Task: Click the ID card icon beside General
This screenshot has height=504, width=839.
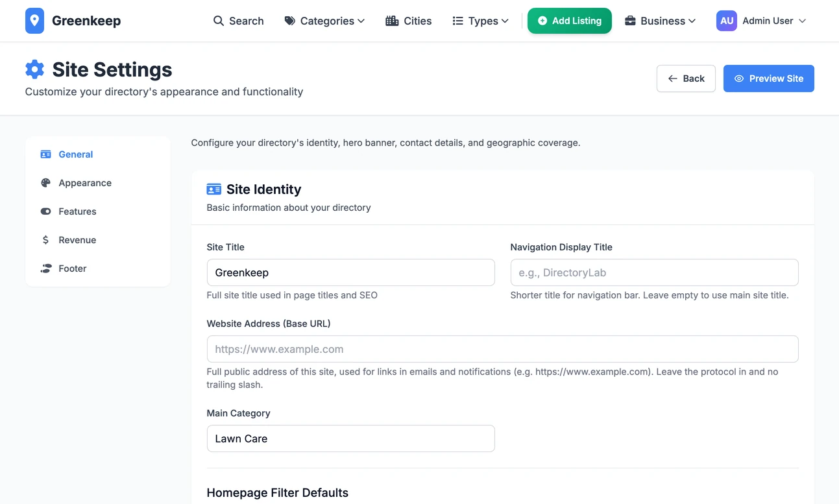Action: [45, 154]
